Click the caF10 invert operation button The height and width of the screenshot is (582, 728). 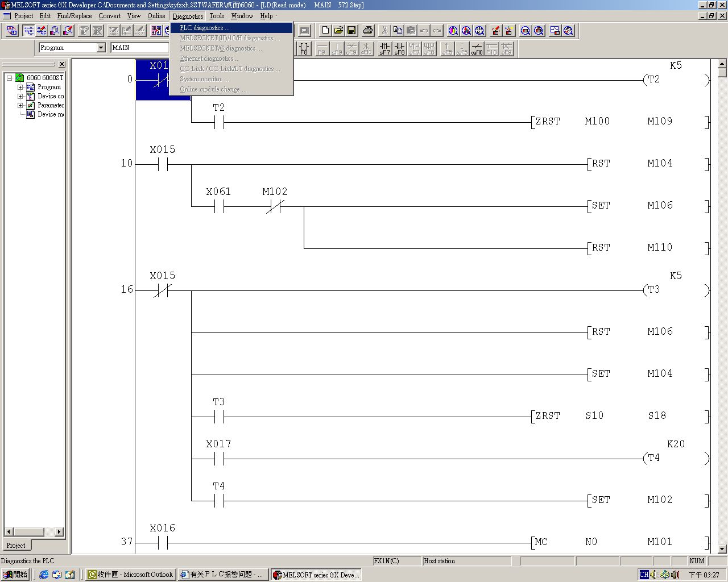477,49
